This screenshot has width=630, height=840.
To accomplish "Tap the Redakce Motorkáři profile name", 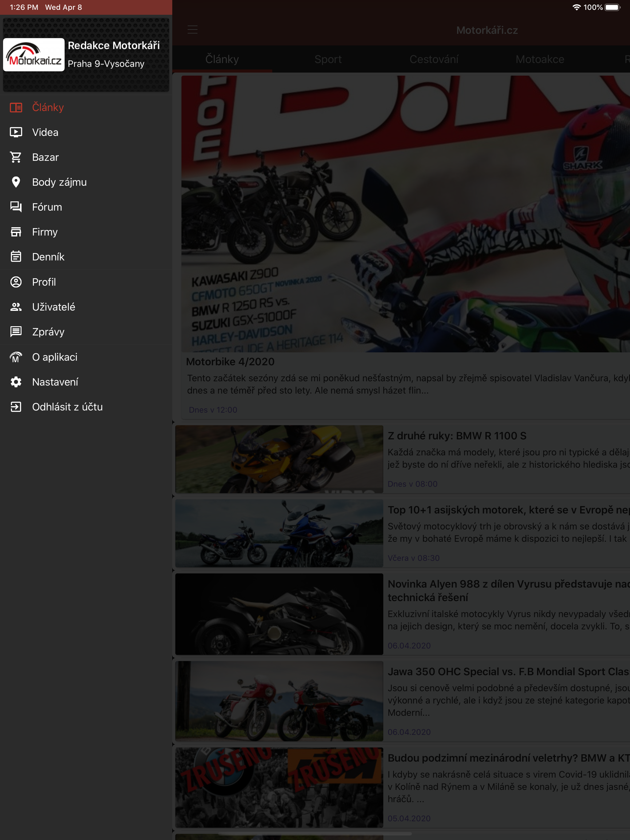I will [x=114, y=46].
